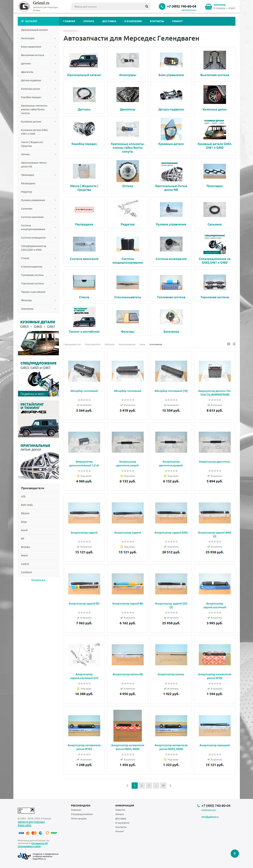Open Выхлопная система category image
Screen dimensions: 253x868
pyautogui.click(x=215, y=60)
